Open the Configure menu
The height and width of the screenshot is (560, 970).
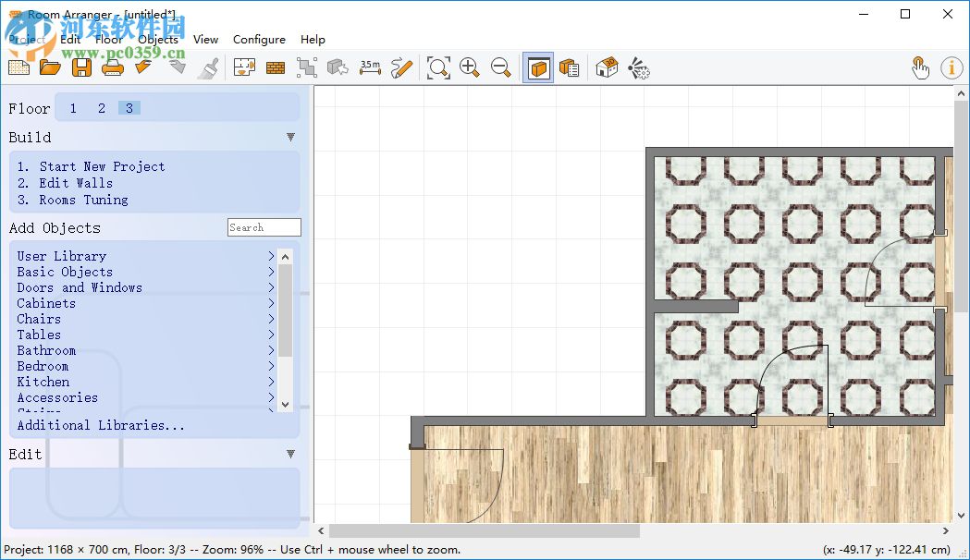point(259,39)
